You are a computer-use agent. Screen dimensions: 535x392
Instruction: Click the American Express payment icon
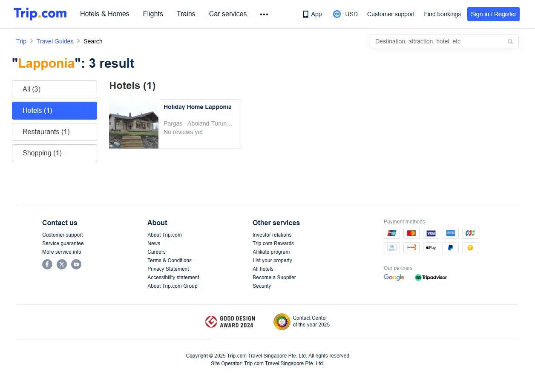[451, 233]
